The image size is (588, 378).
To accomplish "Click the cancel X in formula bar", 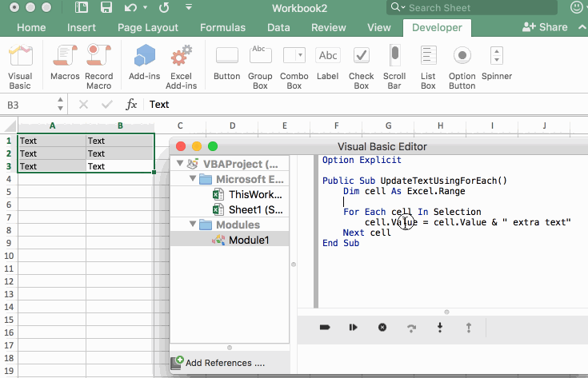I will tap(83, 105).
